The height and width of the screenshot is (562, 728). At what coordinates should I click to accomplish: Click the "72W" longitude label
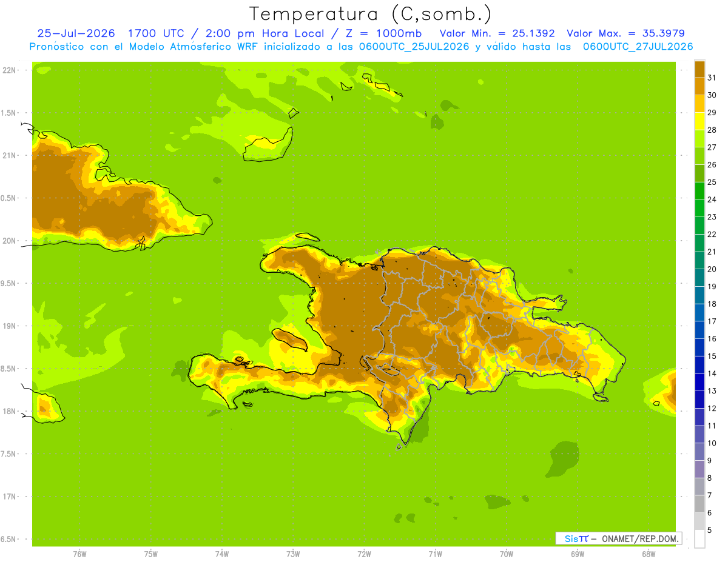(x=364, y=554)
